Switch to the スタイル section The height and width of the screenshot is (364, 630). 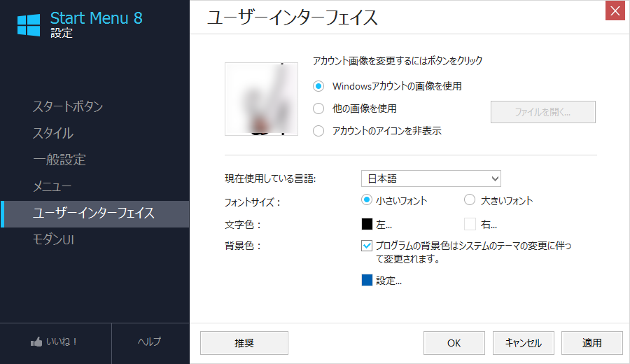52,133
